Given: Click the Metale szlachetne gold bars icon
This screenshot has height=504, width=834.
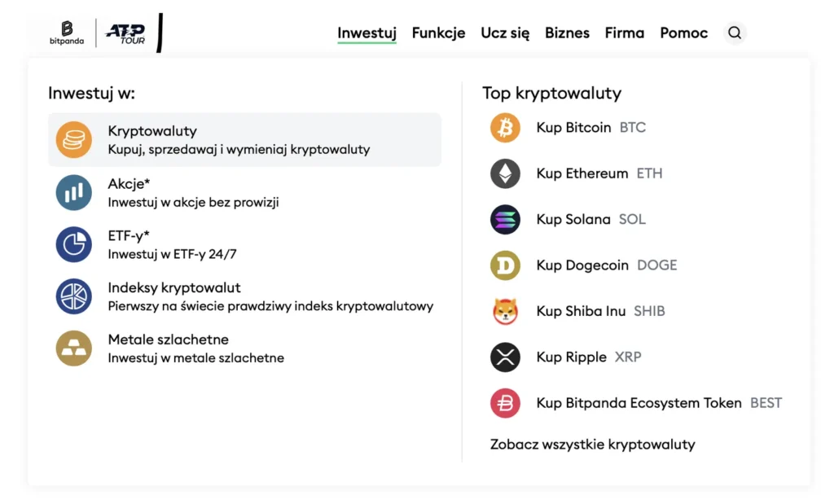Looking at the screenshot, I should click(x=73, y=348).
